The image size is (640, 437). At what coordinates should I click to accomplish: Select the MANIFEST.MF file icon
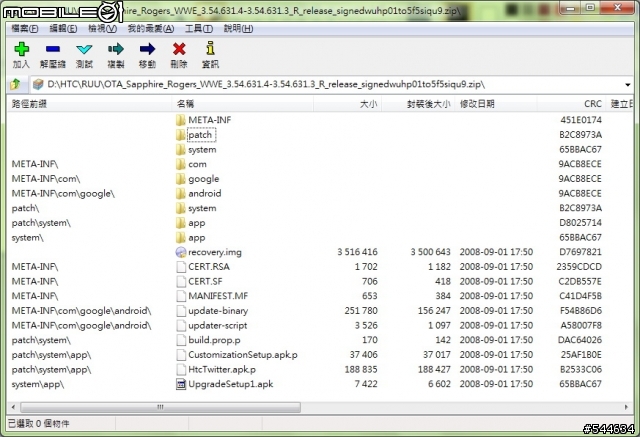click(181, 296)
